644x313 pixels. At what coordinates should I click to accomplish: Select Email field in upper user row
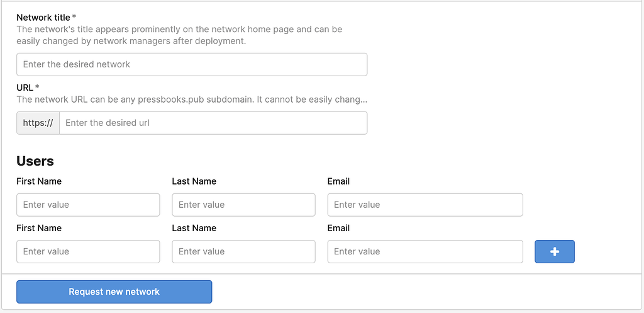pyautogui.click(x=425, y=205)
